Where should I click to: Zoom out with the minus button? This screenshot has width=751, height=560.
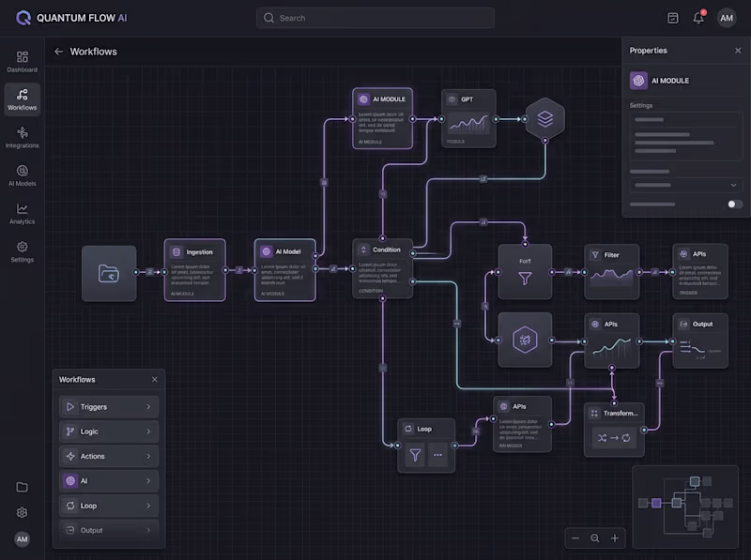[x=575, y=538]
